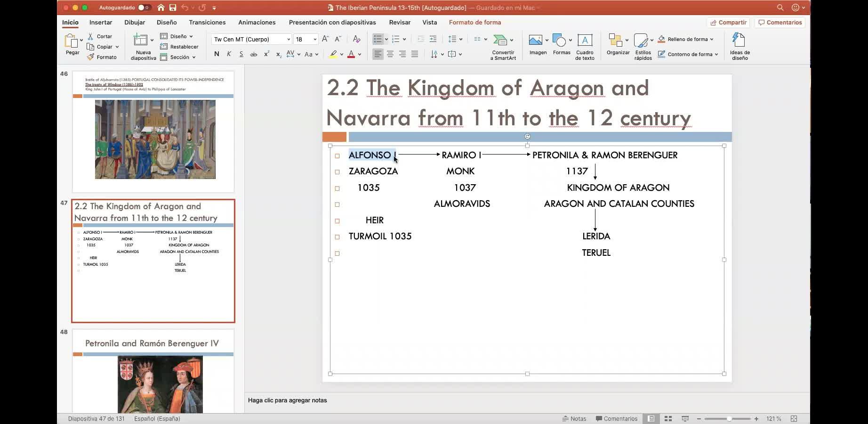Click Convertir a SmartArt icon
Screen dimensions: 868x424
click(x=500, y=41)
